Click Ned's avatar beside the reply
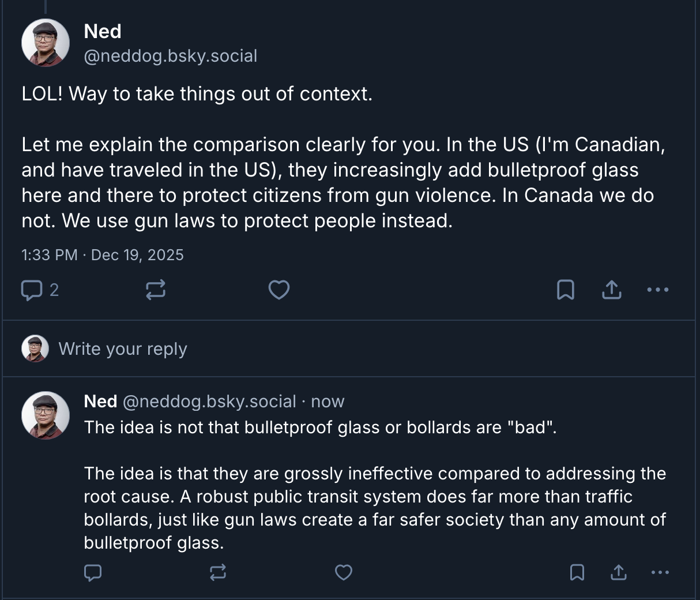700x600 pixels. click(x=46, y=415)
